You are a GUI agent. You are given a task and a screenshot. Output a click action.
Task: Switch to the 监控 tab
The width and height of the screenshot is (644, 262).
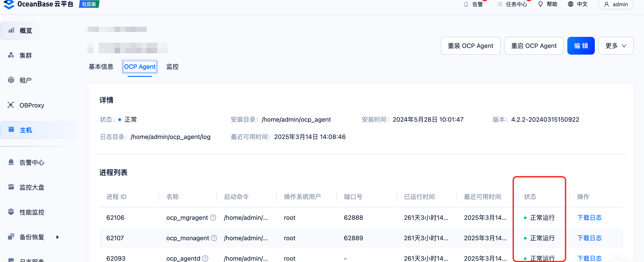pos(172,67)
